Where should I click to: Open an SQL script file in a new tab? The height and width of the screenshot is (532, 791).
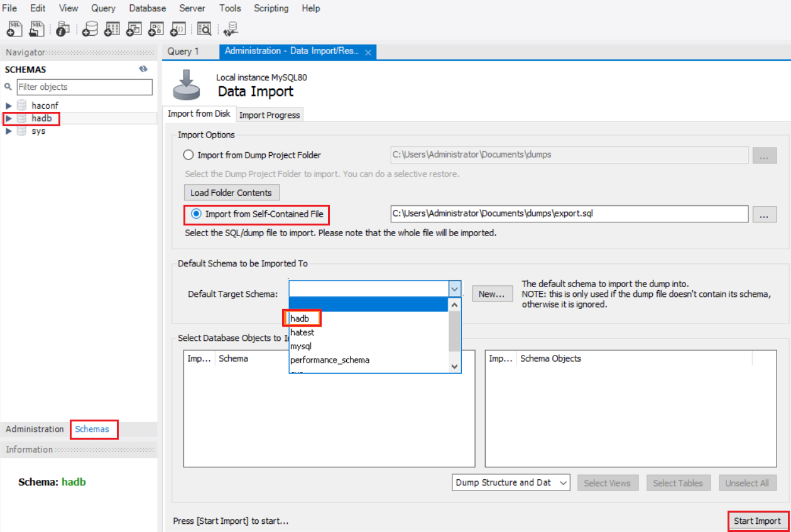(x=36, y=28)
